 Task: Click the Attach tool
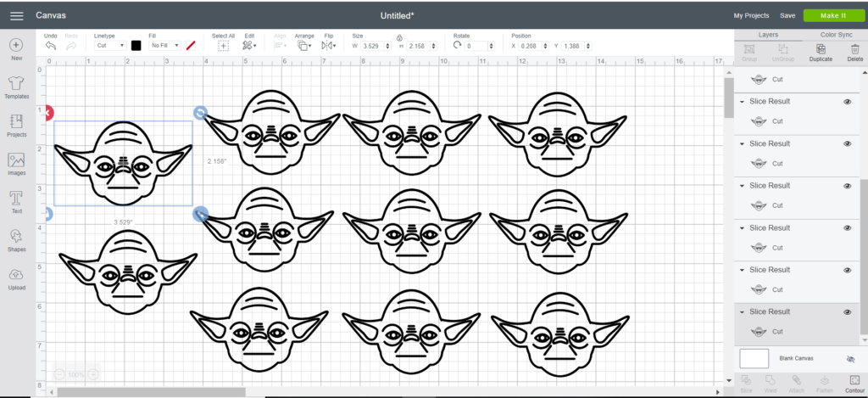point(796,384)
